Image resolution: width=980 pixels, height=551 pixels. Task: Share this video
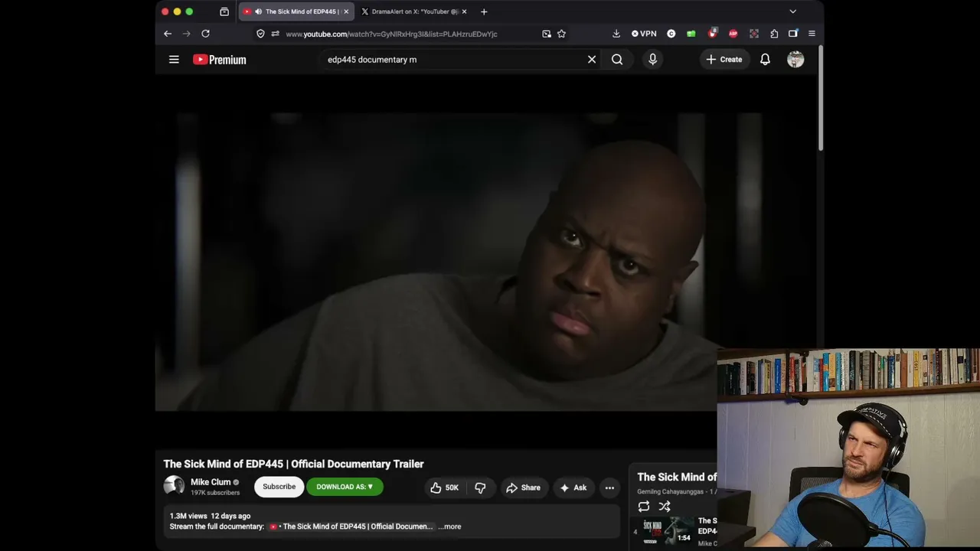(x=523, y=487)
